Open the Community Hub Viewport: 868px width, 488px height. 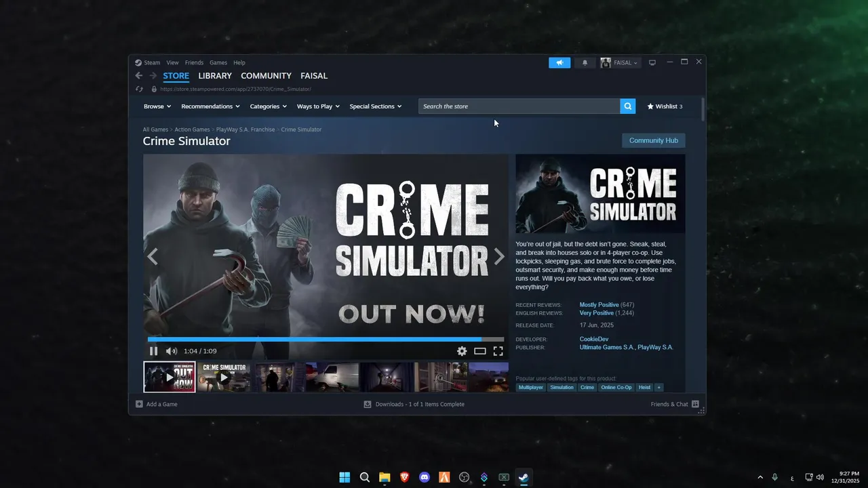(654, 140)
